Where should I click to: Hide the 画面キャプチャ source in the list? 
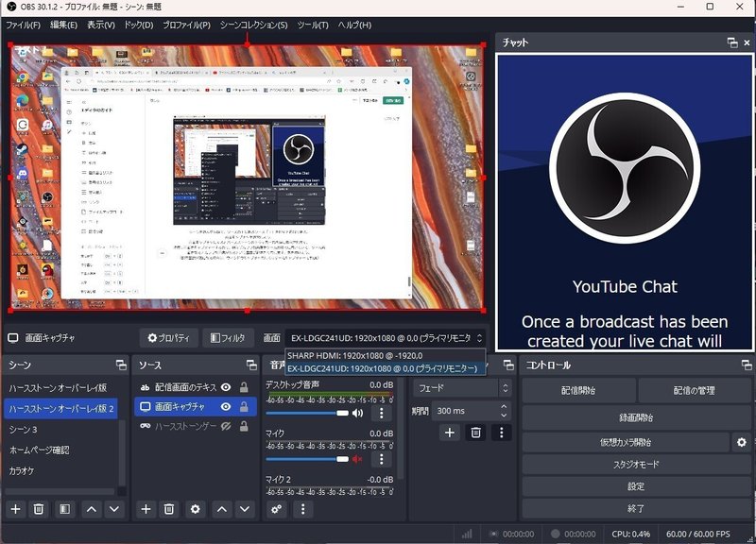click(226, 407)
